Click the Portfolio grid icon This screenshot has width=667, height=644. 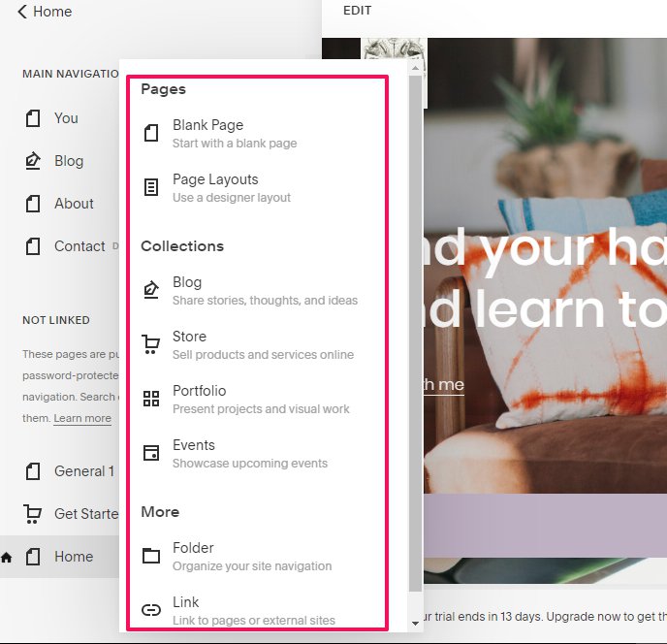tap(151, 399)
